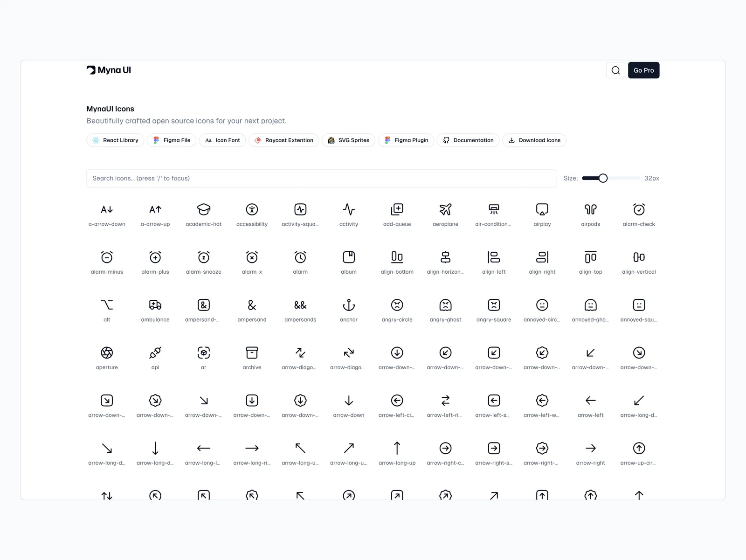Select the ambulance icon

click(x=155, y=305)
